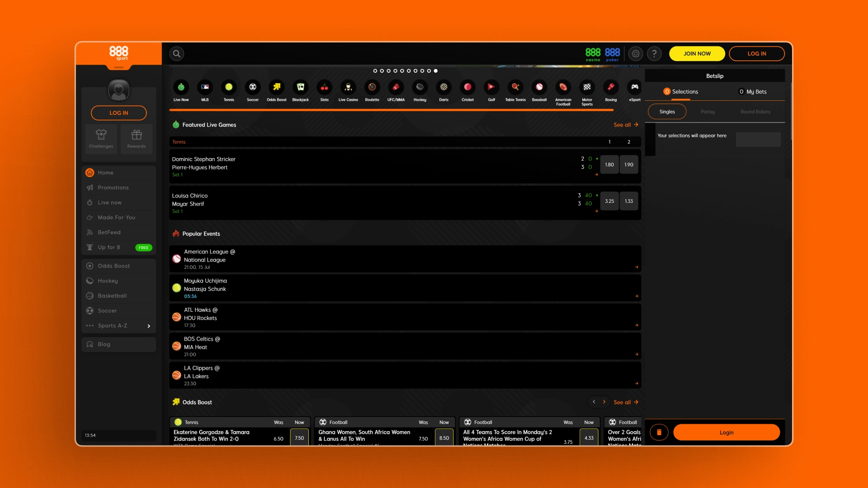This screenshot has width=868, height=488.
Task: Click the 888sport logo
Action: point(119,53)
